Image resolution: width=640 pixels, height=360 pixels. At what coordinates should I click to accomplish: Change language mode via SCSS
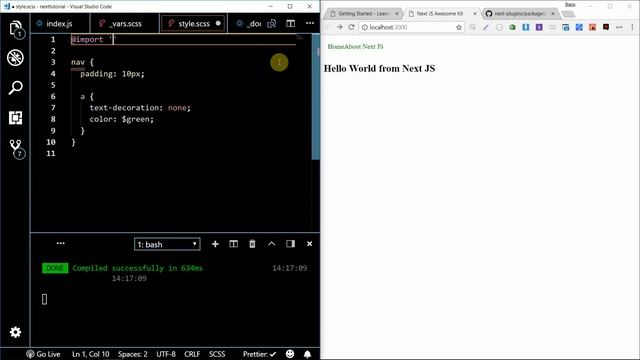217,354
